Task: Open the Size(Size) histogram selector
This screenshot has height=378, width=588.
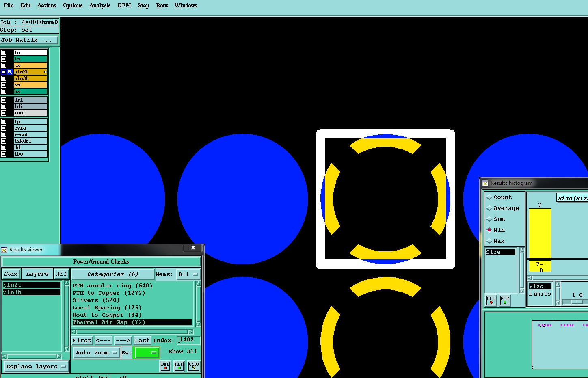Action: pos(572,198)
